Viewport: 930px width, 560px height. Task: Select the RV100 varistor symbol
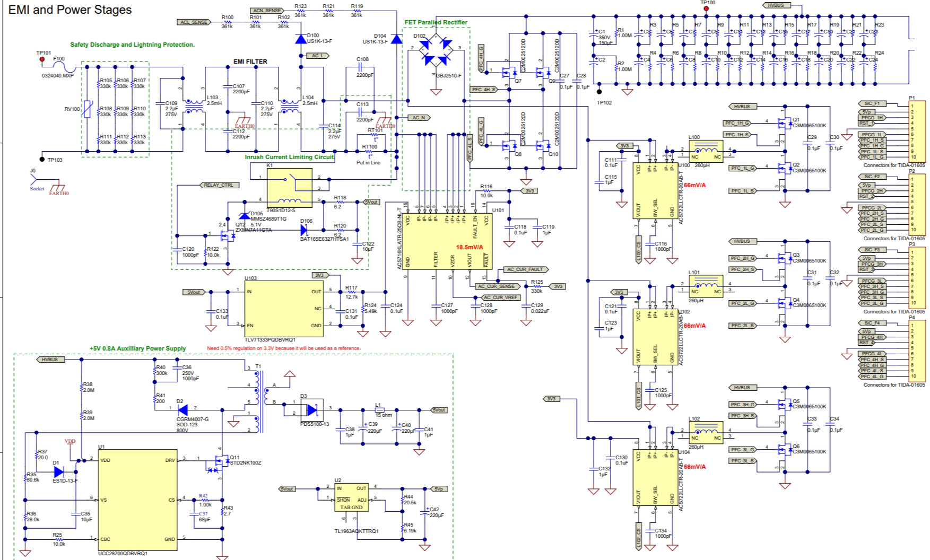pyautogui.click(x=89, y=110)
